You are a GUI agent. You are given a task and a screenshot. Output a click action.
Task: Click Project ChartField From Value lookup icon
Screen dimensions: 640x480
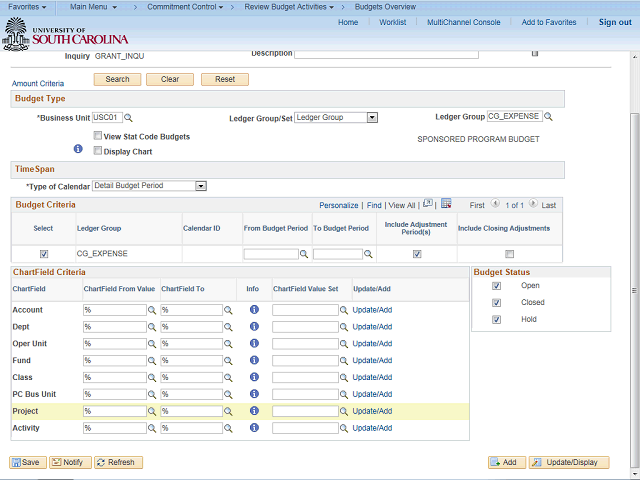(x=153, y=411)
